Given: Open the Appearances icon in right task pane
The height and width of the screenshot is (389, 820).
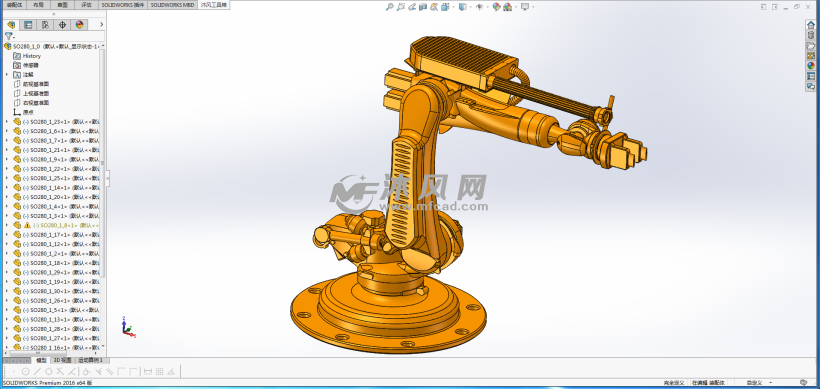Looking at the screenshot, I should pos(811,66).
